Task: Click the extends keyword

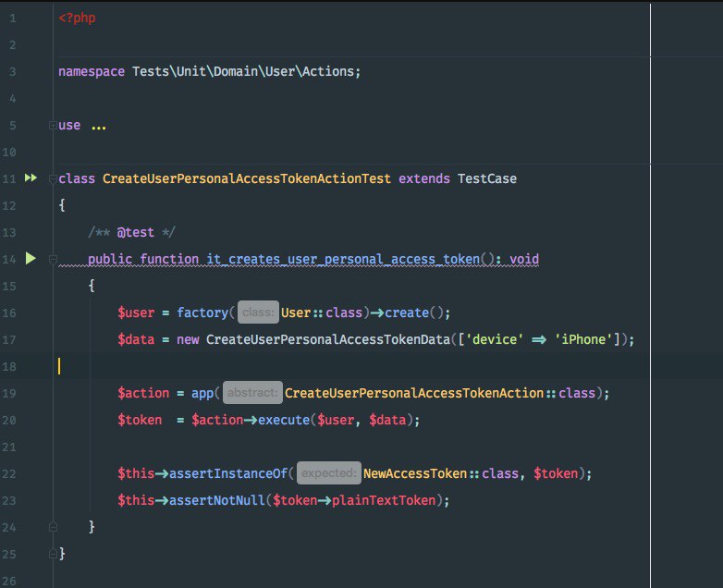Action: click(424, 179)
